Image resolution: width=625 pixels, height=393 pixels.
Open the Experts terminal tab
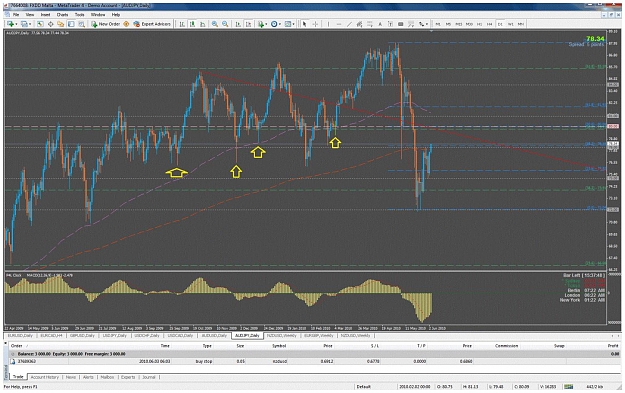pyautogui.click(x=128, y=377)
